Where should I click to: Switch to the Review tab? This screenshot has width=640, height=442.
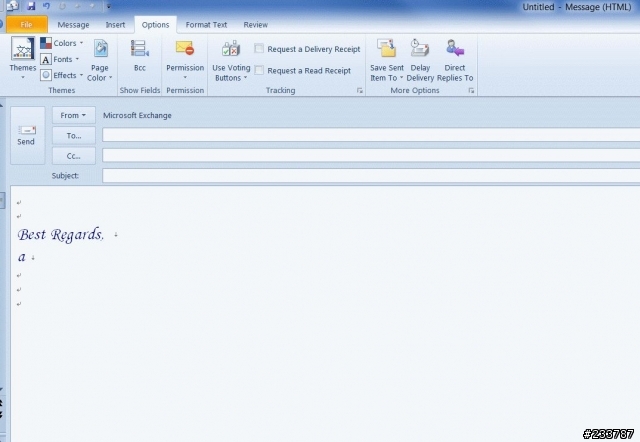[x=256, y=24]
